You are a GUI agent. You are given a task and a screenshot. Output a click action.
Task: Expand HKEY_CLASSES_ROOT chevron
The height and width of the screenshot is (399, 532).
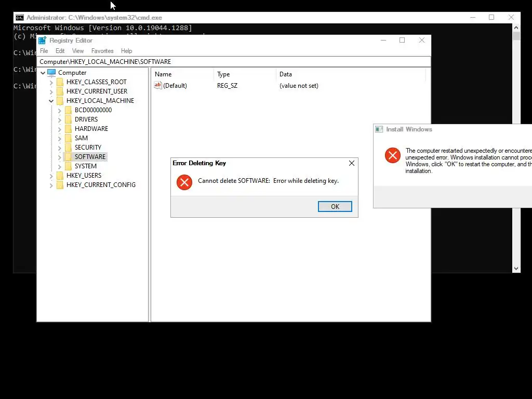tap(51, 83)
